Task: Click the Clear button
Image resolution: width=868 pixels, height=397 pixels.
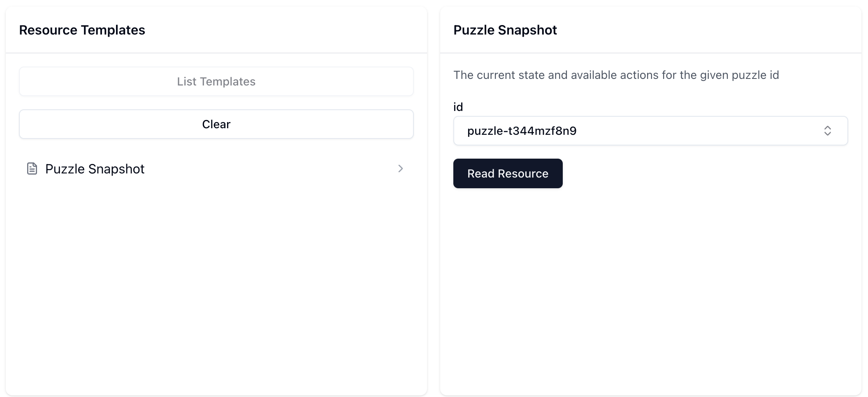Action: [216, 124]
